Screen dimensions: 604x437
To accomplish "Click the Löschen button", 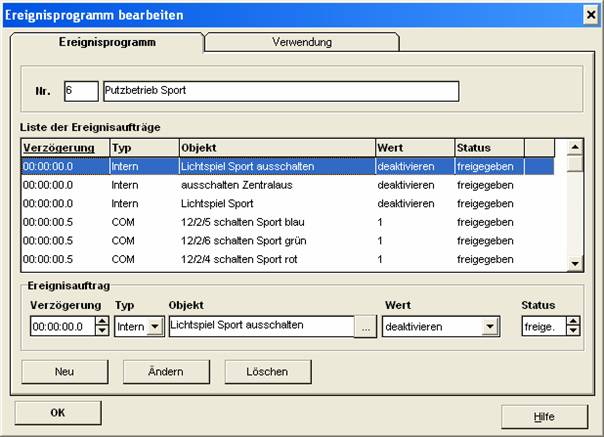I will tap(256, 371).
